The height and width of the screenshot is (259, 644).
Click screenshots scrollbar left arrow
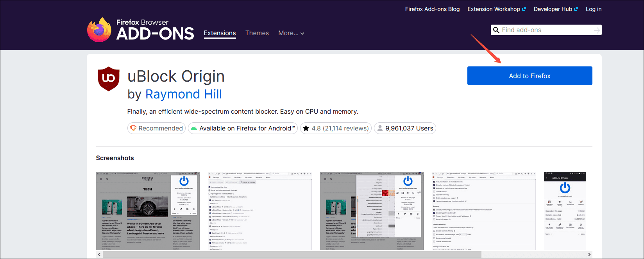pos(99,254)
